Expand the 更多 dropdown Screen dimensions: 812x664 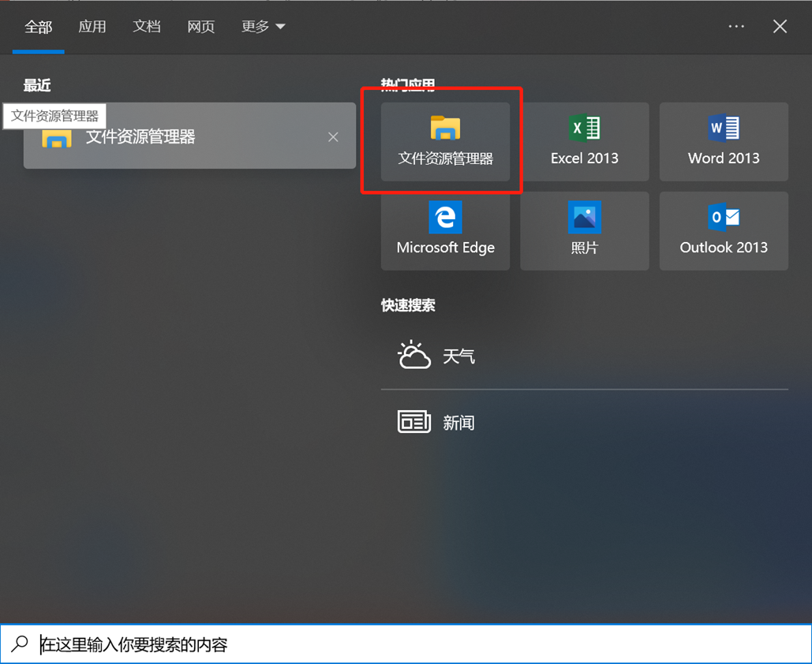coord(263,26)
